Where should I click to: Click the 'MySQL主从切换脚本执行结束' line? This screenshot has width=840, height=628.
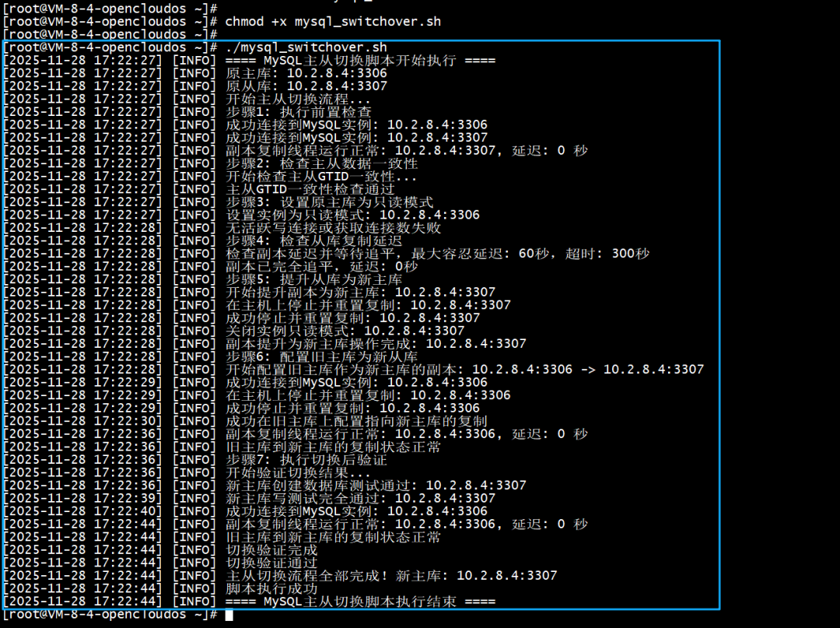249,602
